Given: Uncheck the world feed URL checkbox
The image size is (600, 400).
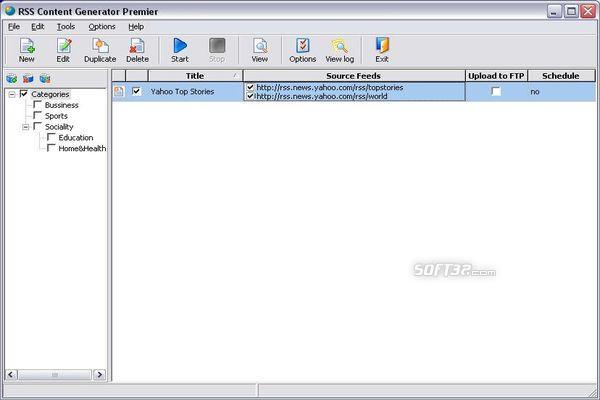Looking at the screenshot, I should coord(250,96).
